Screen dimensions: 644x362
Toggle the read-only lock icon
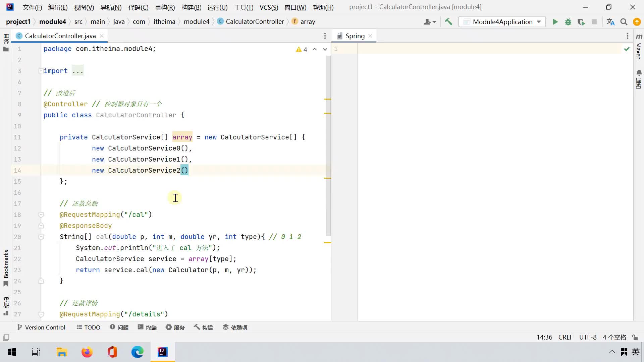pyautogui.click(x=635, y=337)
